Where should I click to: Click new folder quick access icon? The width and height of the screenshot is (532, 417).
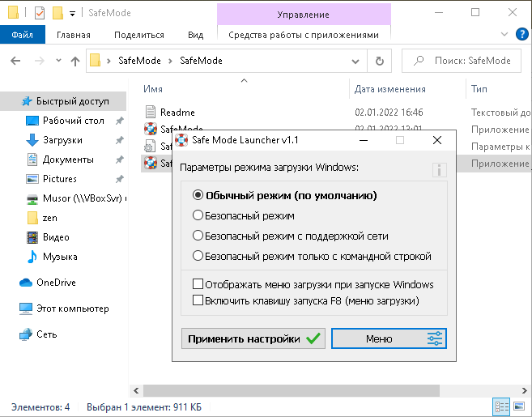[57, 13]
